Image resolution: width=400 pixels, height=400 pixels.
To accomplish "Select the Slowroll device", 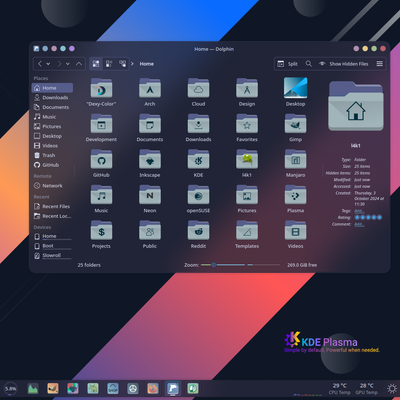I will (x=52, y=256).
